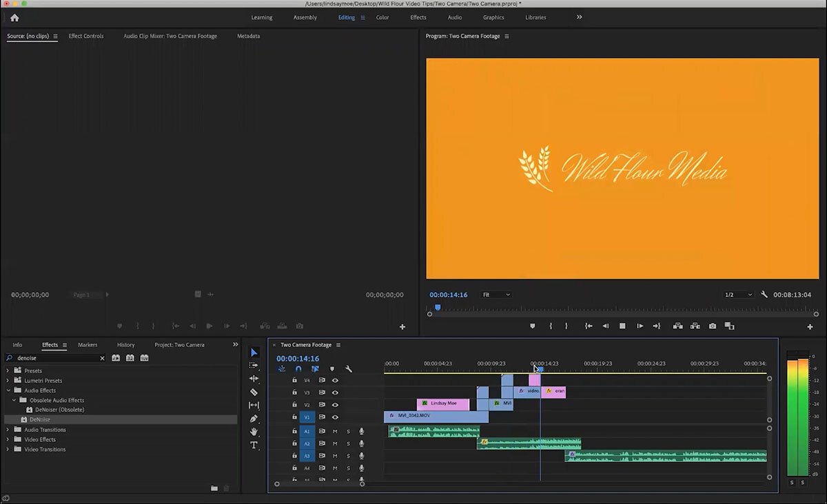Select the Ripple Edit tool
This screenshot has height=504, width=827.
click(254, 379)
